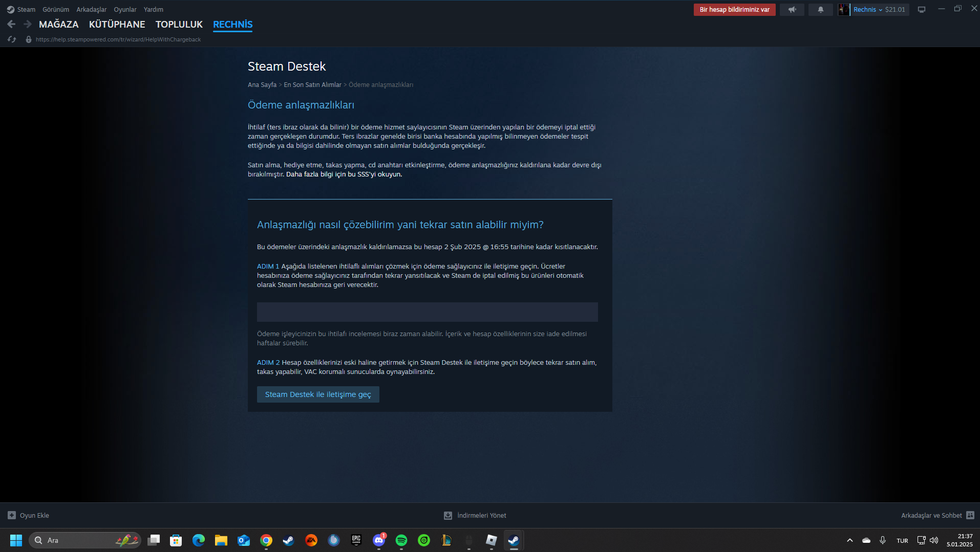The image size is (980, 552).
Task: Follow the En Son Satın Alımlar breadcrumb
Action: (x=313, y=85)
